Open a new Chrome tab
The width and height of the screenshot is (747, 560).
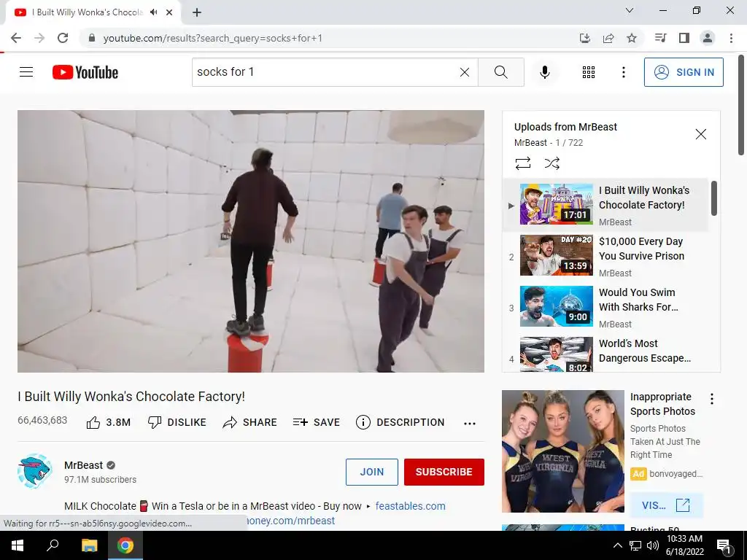(x=197, y=12)
